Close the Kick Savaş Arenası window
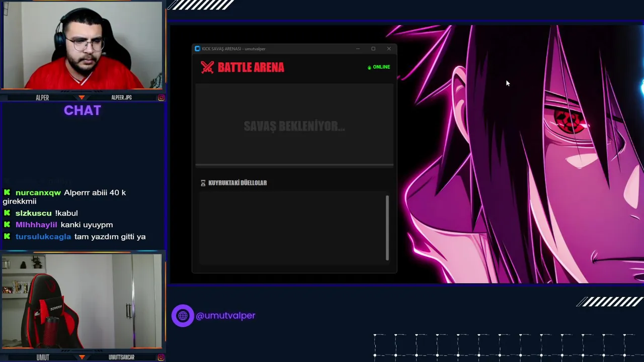Viewport: 644px width, 362px height. (389, 49)
